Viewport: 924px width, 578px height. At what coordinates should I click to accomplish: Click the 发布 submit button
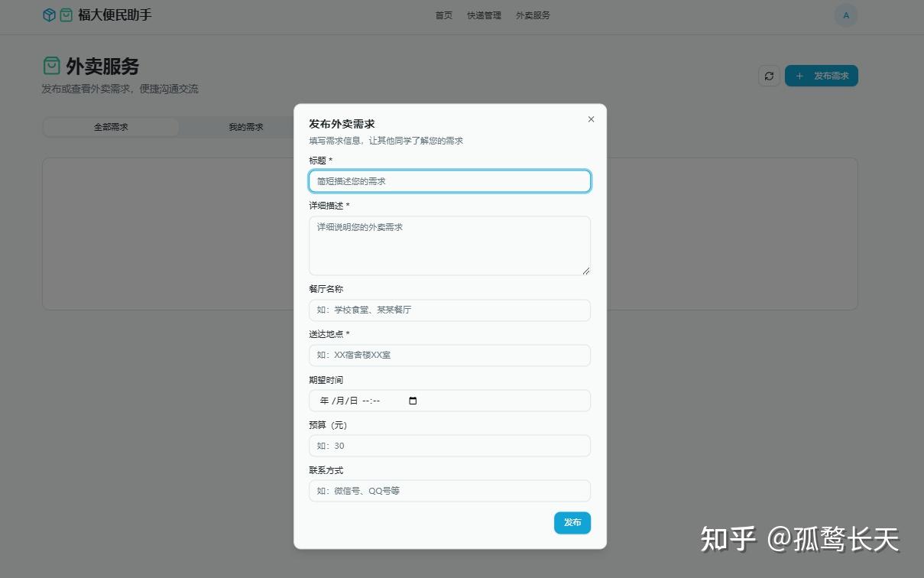tap(572, 522)
